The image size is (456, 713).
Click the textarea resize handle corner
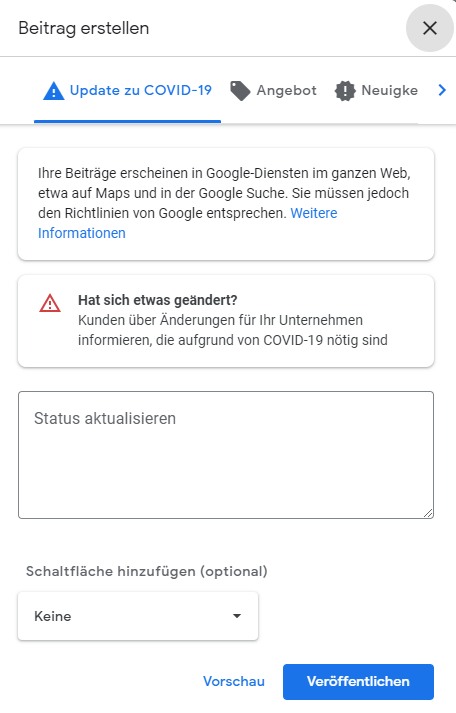(428, 513)
